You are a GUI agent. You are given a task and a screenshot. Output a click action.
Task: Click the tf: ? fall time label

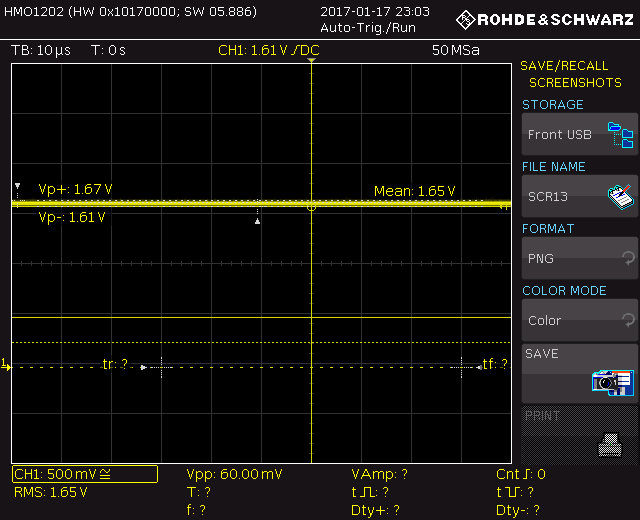click(495, 364)
